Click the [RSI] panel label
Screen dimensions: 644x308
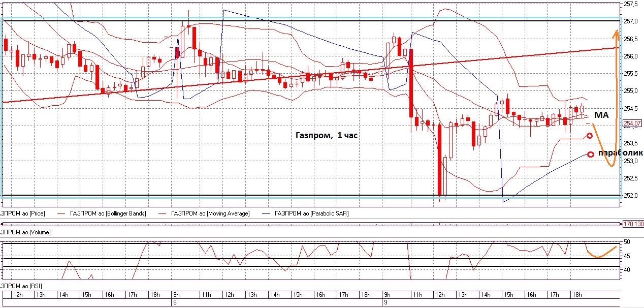coord(20,287)
